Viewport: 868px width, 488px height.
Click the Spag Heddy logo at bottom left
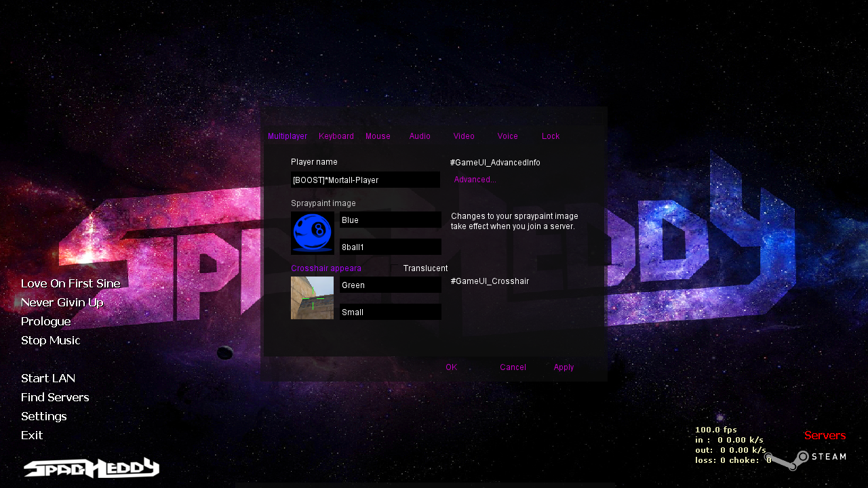[92, 468]
